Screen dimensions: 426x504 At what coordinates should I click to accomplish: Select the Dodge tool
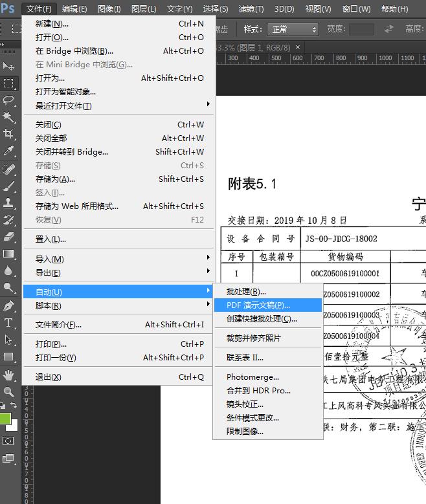point(8,288)
